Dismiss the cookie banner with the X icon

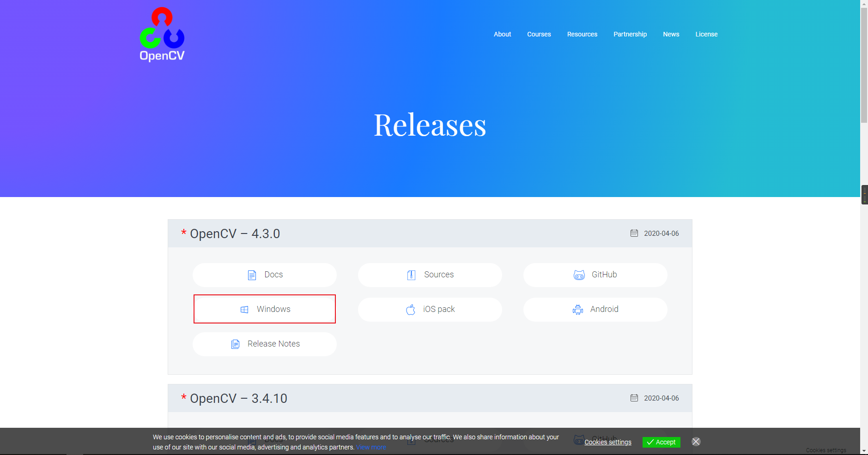[x=696, y=442]
